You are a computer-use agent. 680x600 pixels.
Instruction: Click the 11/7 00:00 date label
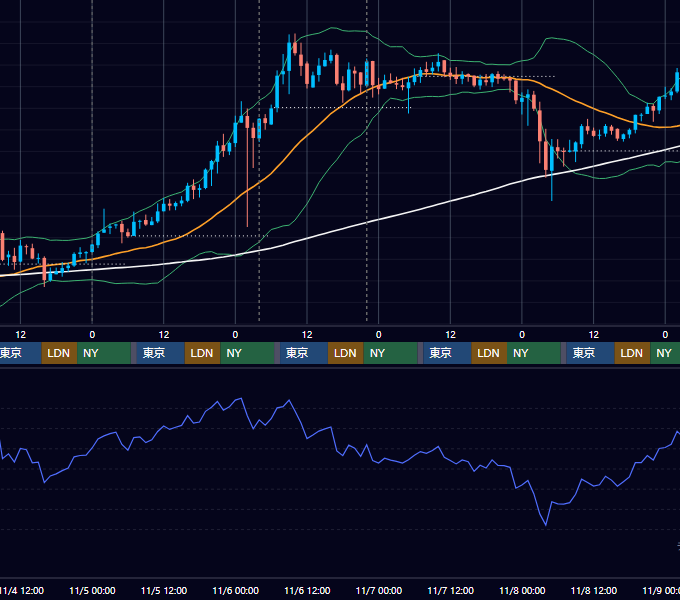tap(379, 590)
